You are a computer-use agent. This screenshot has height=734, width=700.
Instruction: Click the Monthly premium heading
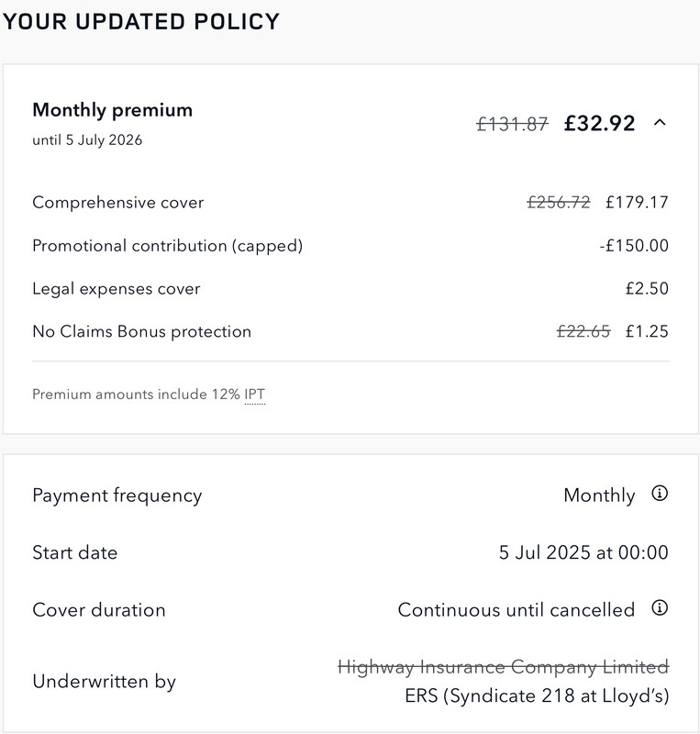[112, 110]
